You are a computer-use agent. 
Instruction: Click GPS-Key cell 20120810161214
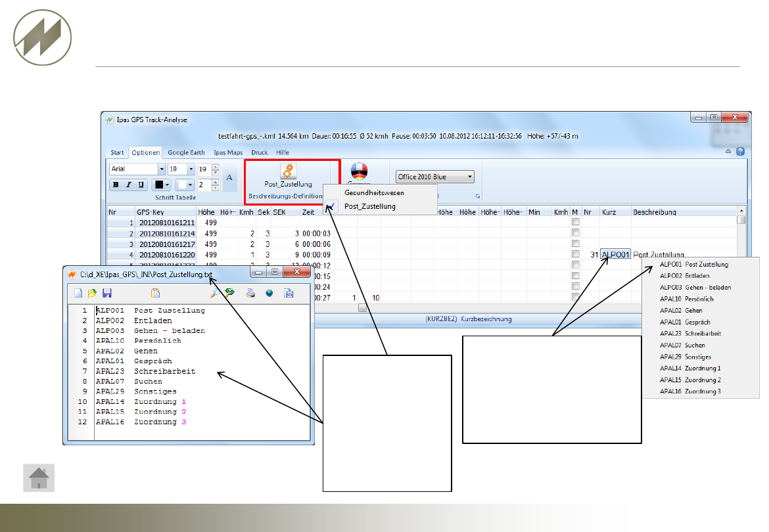[x=167, y=234]
